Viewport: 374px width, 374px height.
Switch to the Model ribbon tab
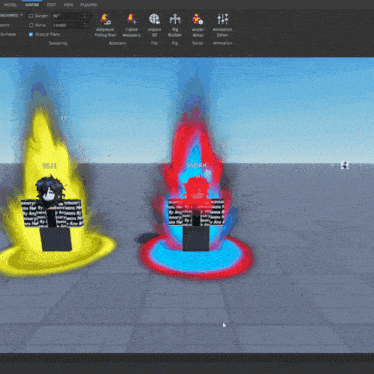pos(10,5)
